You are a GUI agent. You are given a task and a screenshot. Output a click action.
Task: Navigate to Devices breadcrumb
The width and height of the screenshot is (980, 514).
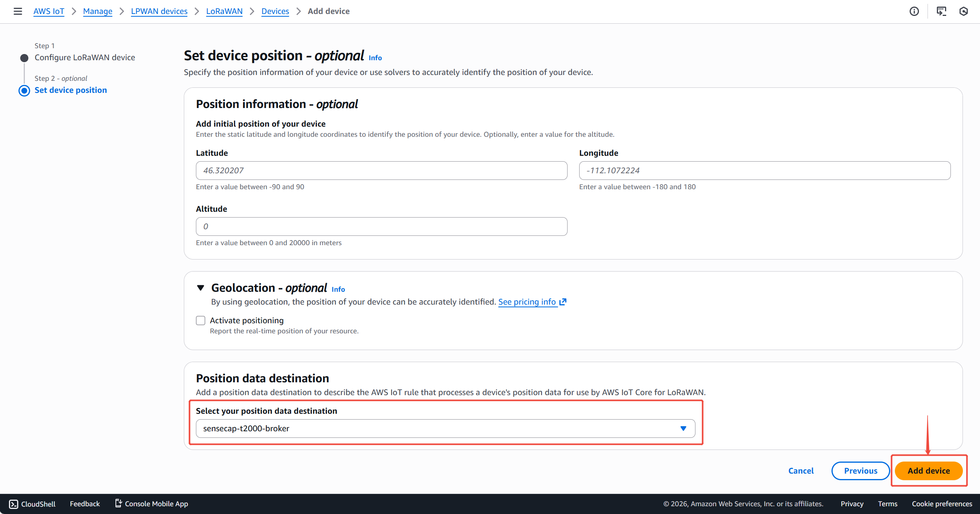(x=275, y=11)
